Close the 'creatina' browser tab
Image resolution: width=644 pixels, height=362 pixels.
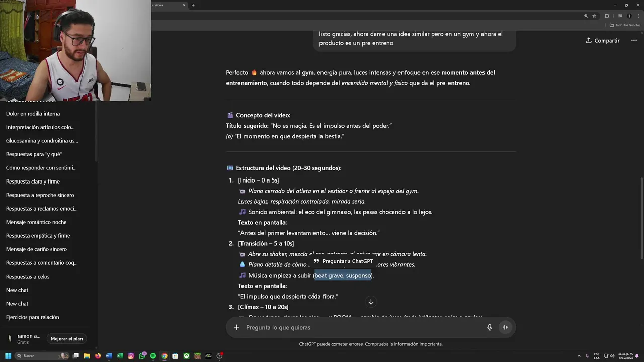[x=184, y=5]
